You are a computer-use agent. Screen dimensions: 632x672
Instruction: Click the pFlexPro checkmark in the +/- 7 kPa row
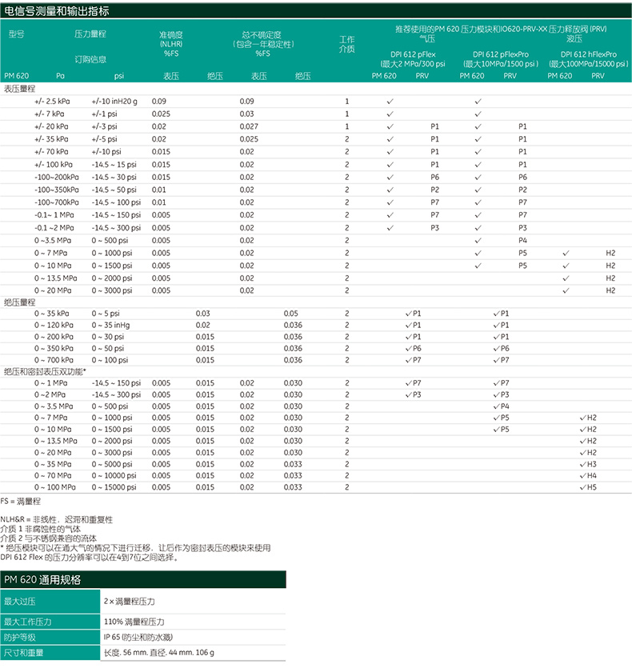click(x=478, y=114)
